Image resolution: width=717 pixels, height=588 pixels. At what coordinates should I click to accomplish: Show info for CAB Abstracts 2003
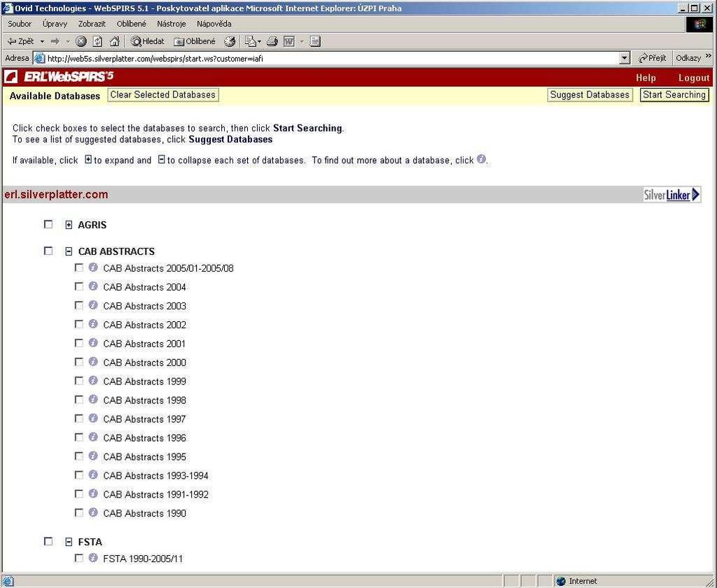pyautogui.click(x=93, y=305)
